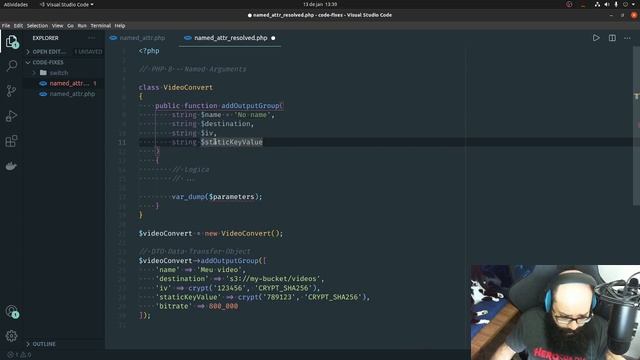This screenshot has width=640, height=360.
Task: Click the editor vertical scrollbar
Action: point(636,127)
